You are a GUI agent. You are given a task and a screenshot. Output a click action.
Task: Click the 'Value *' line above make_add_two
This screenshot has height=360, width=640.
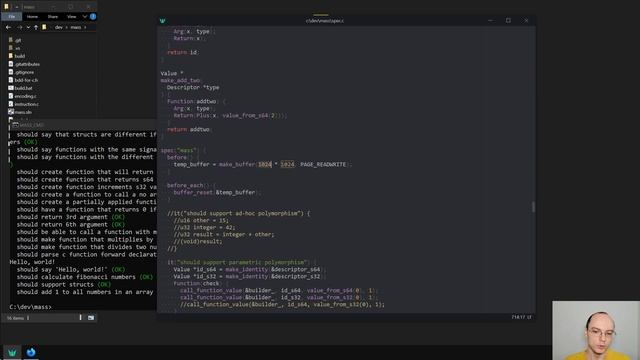[172, 73]
